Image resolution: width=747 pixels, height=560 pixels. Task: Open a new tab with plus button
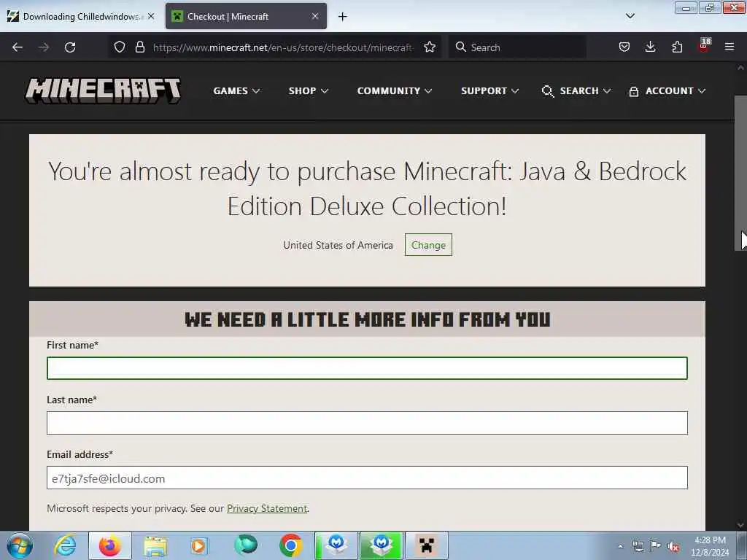coord(343,17)
